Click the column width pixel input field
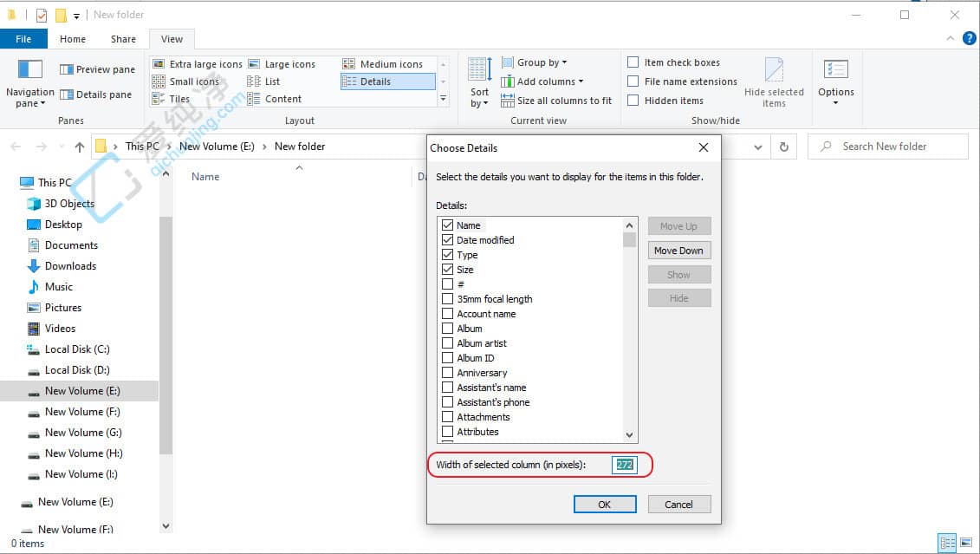 click(625, 465)
